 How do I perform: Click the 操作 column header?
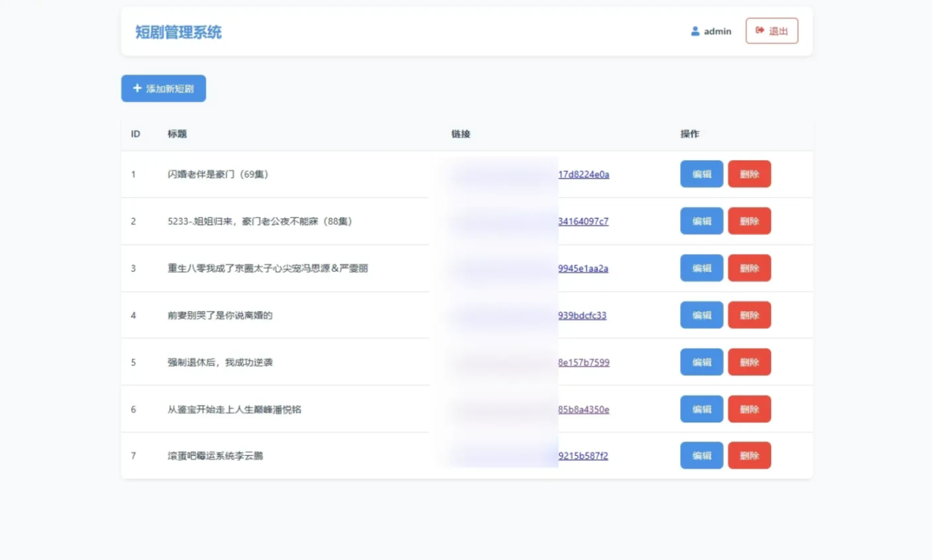690,134
